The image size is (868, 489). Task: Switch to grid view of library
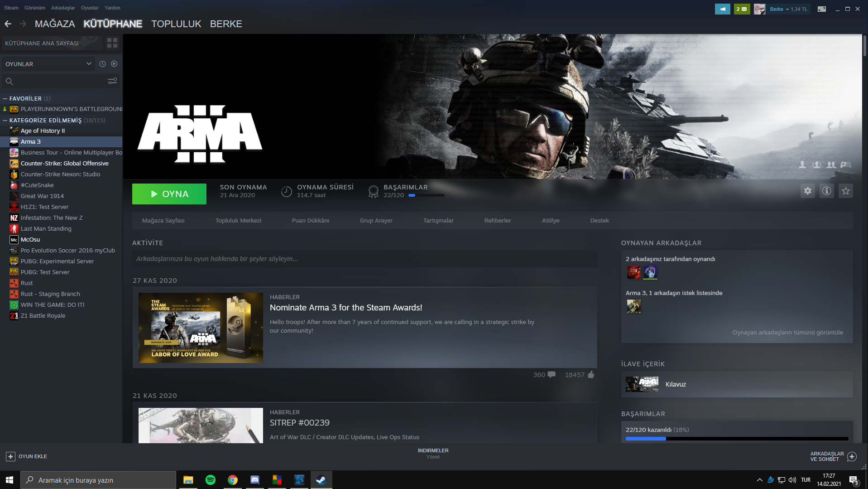[112, 43]
